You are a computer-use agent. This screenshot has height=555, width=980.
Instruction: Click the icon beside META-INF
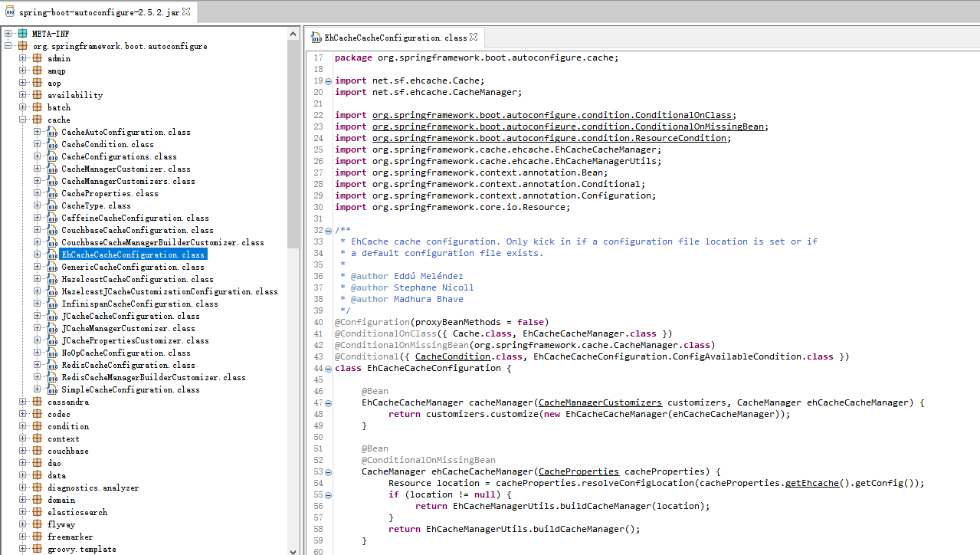22,33
